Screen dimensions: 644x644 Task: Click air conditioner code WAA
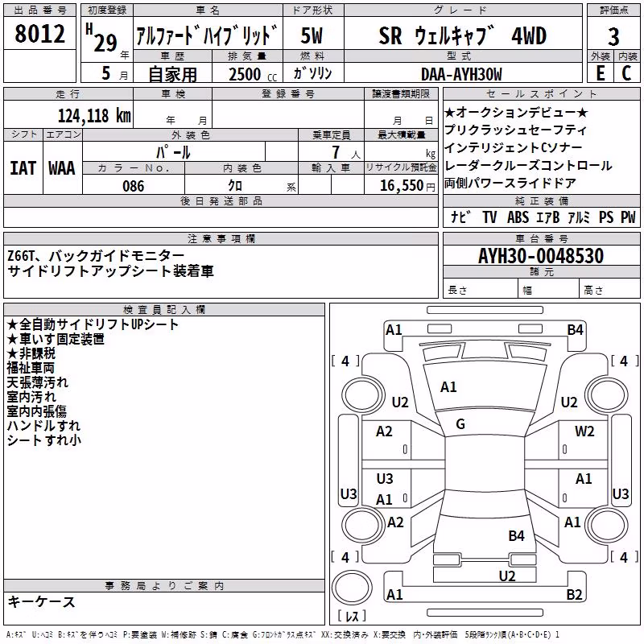(62, 168)
